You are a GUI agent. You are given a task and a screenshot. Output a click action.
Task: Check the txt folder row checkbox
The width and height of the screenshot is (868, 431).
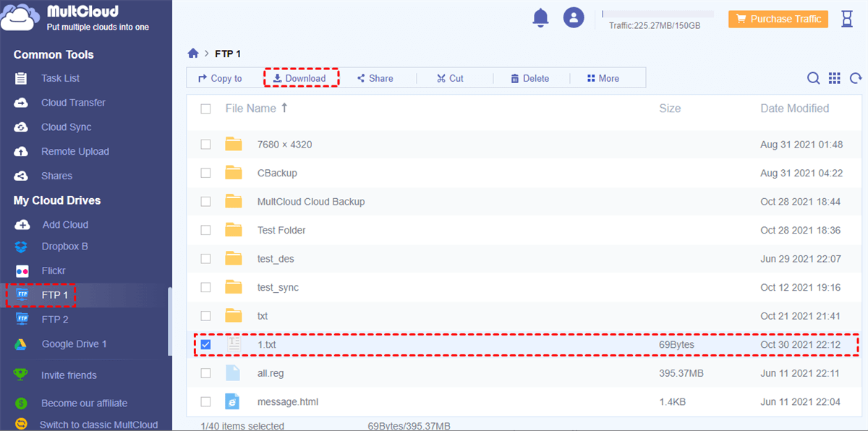[x=205, y=316]
